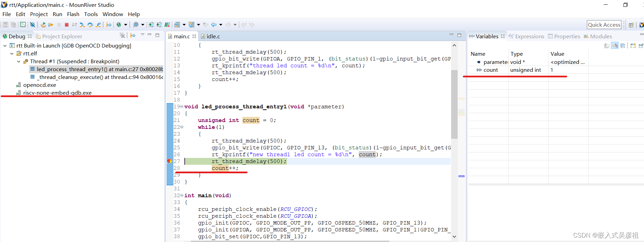
Task: Click the blue Back navigation arrow
Action: (214, 25)
